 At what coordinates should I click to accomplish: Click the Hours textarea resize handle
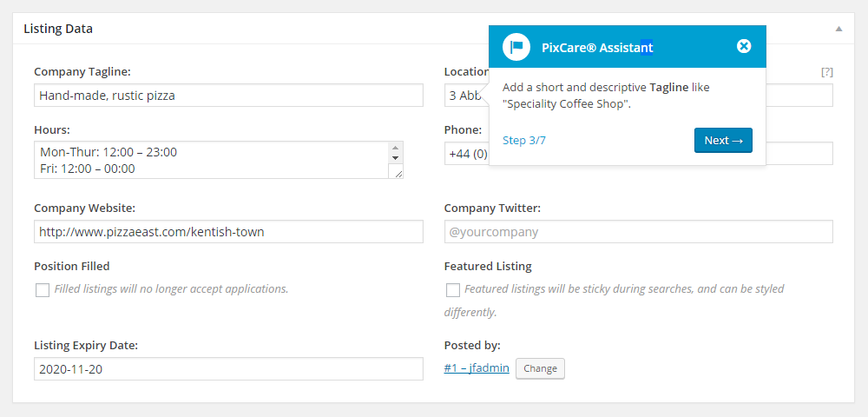pos(398,174)
